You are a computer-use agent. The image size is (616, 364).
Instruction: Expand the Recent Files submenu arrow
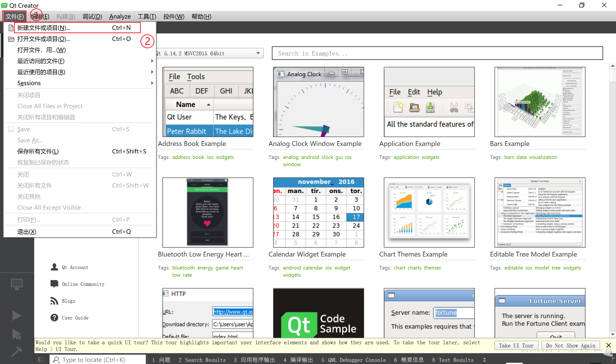coord(152,61)
